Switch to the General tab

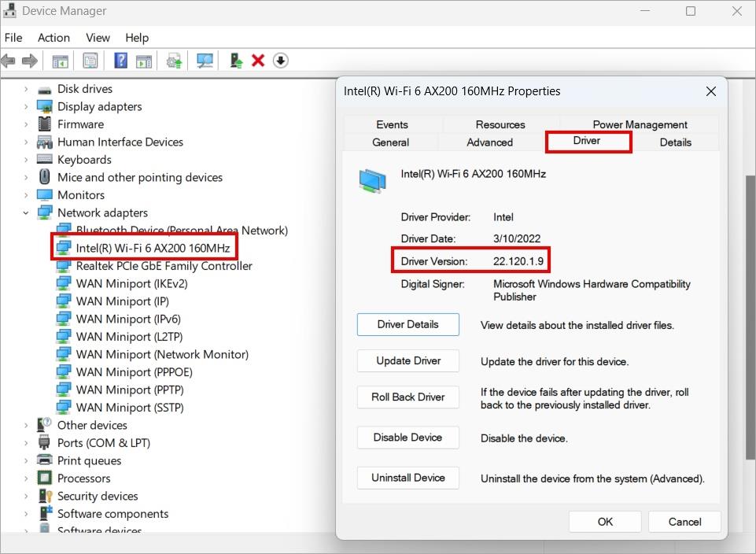click(x=390, y=142)
